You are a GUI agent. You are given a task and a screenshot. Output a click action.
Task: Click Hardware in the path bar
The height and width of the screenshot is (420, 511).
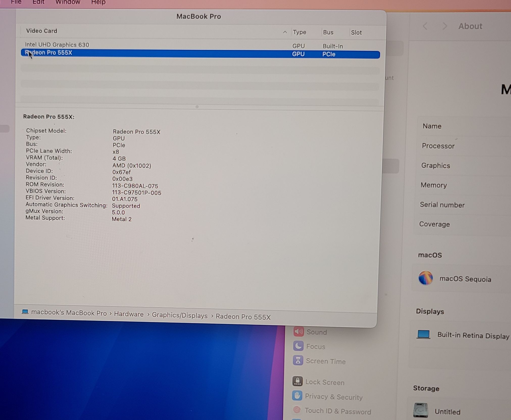(129, 314)
